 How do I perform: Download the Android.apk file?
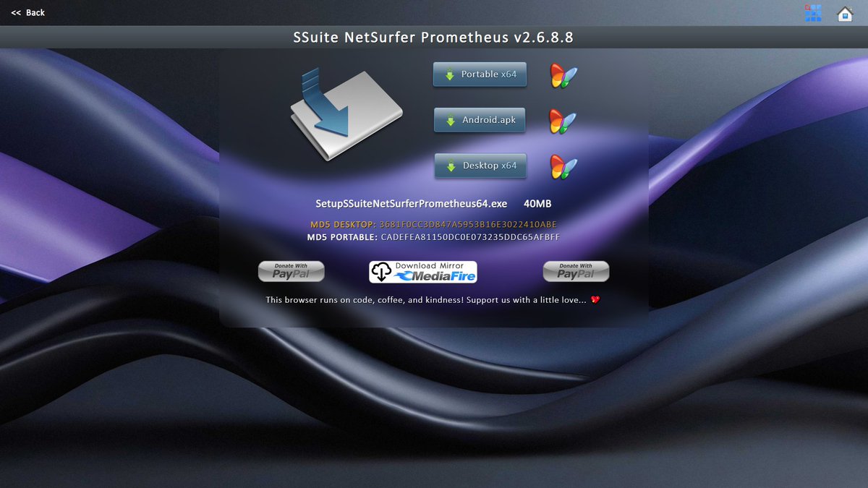coord(480,120)
